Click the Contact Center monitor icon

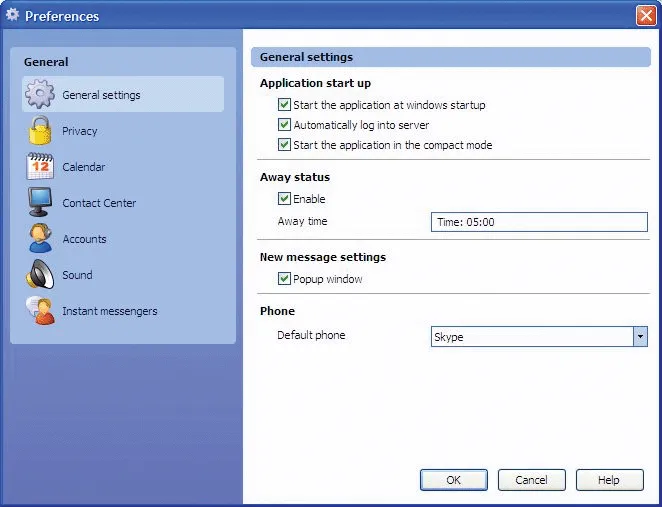(40, 202)
